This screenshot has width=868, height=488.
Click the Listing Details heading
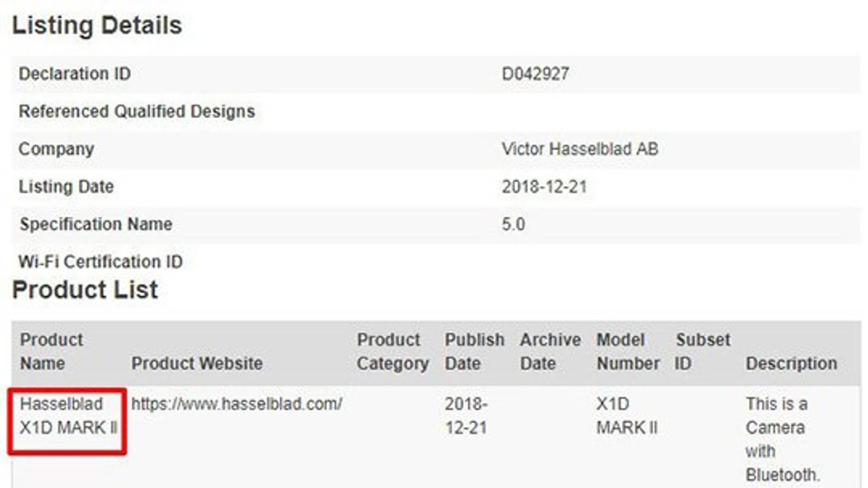pos(97,25)
